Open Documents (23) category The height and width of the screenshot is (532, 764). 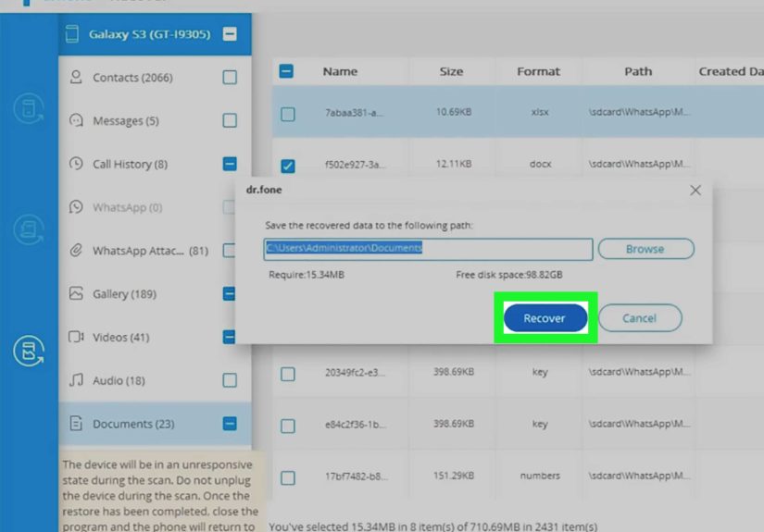point(133,424)
